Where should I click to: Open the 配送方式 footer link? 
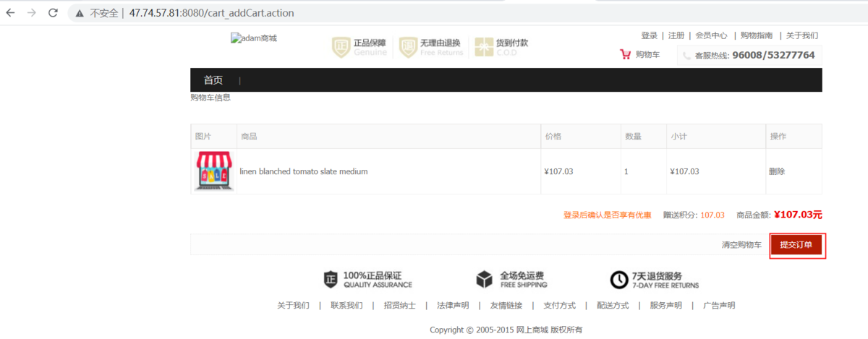pos(613,305)
